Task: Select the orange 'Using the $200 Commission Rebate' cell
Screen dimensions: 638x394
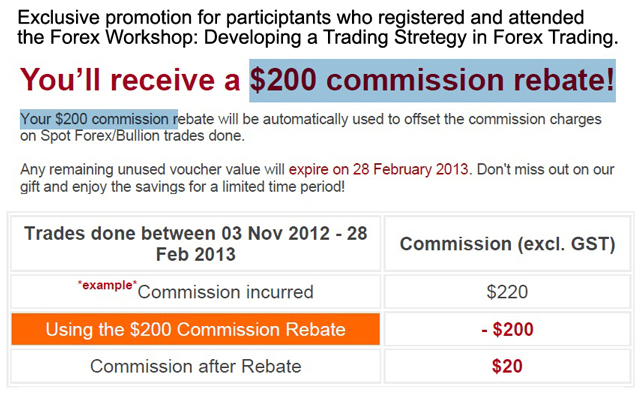Action: [x=196, y=329]
